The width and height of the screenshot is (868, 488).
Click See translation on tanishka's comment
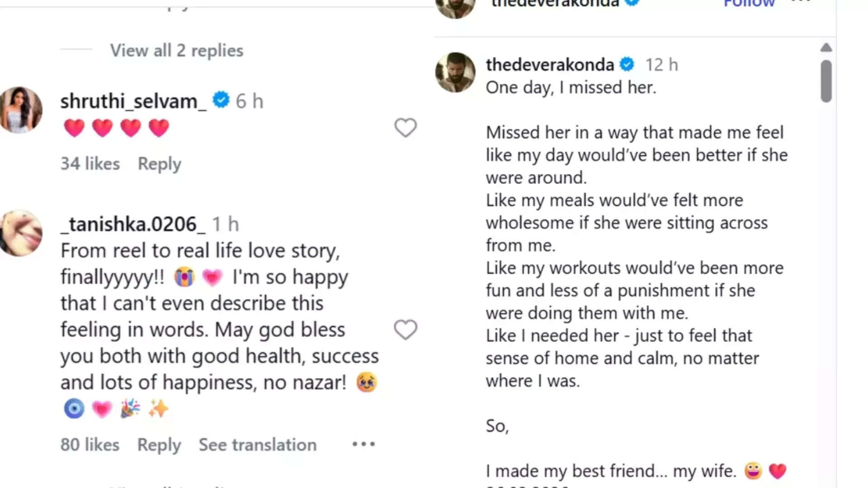point(257,445)
